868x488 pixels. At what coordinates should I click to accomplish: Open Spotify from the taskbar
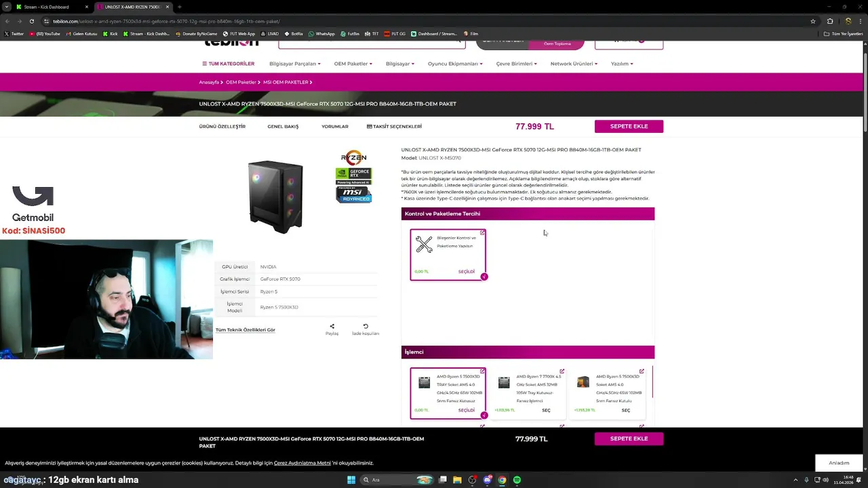point(517,480)
